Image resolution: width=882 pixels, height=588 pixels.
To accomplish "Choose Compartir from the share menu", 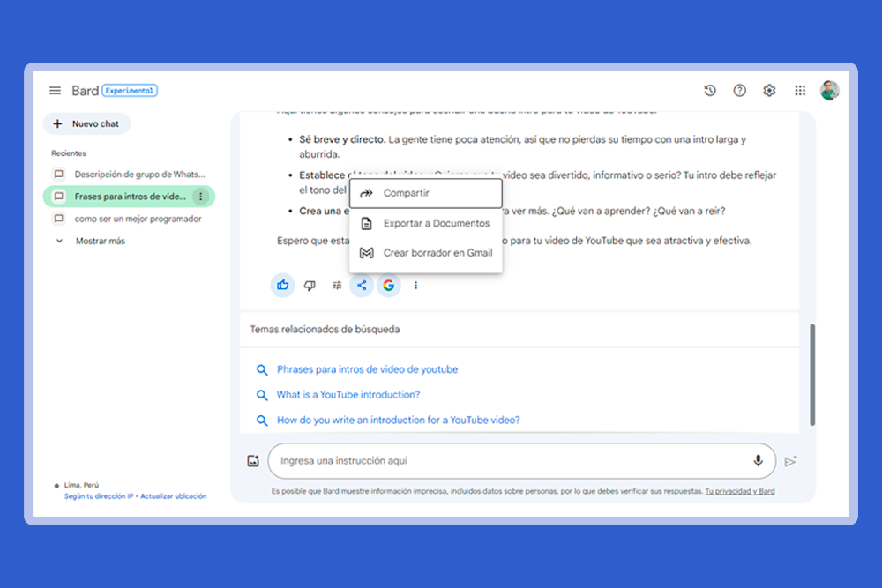I will click(x=425, y=193).
